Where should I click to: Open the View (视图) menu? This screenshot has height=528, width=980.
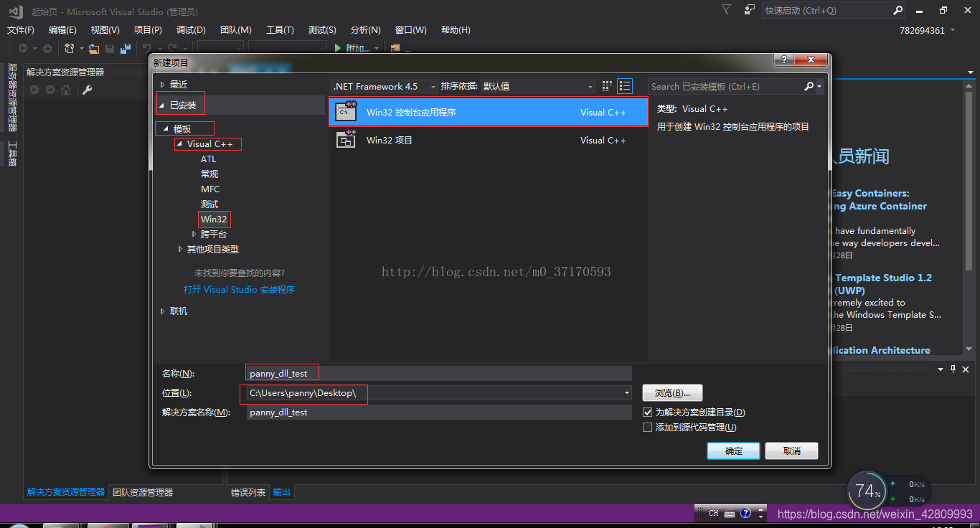click(x=105, y=30)
